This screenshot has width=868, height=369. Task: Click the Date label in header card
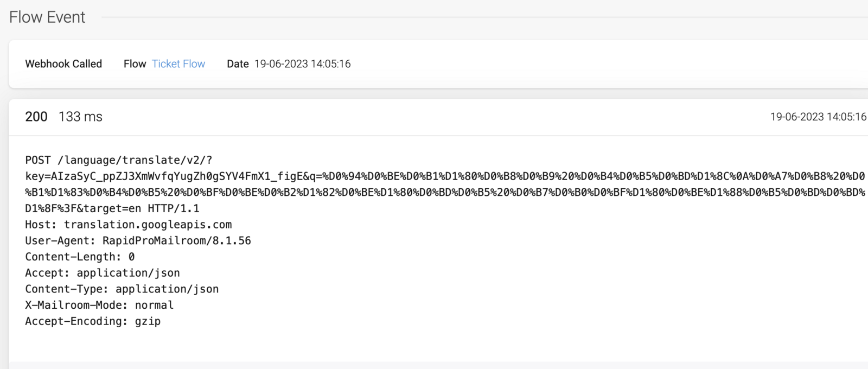[x=238, y=64]
